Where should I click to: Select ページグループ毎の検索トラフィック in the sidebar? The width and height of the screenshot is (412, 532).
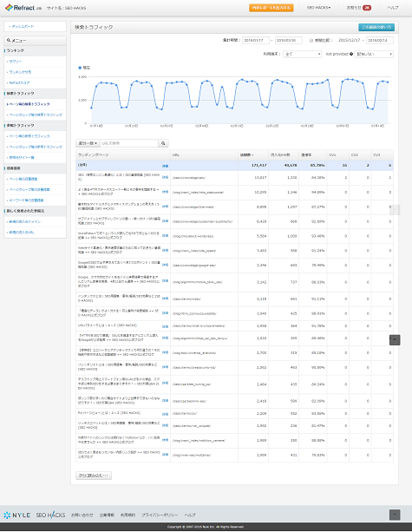pos(36,115)
